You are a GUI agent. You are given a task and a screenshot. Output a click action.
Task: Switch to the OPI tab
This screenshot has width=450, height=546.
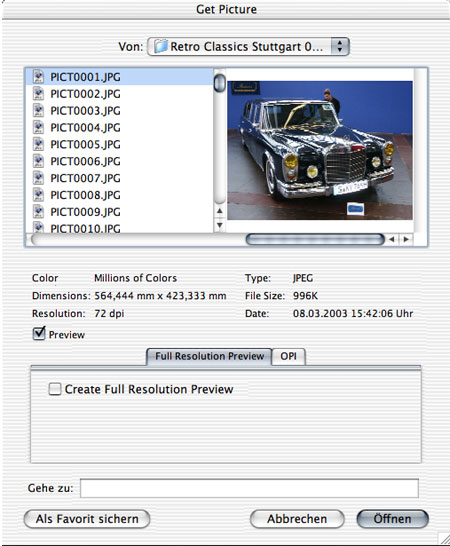[x=288, y=356]
